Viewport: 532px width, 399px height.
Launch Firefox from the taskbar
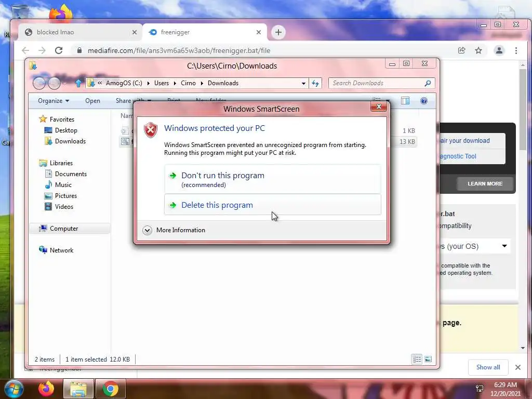46,389
